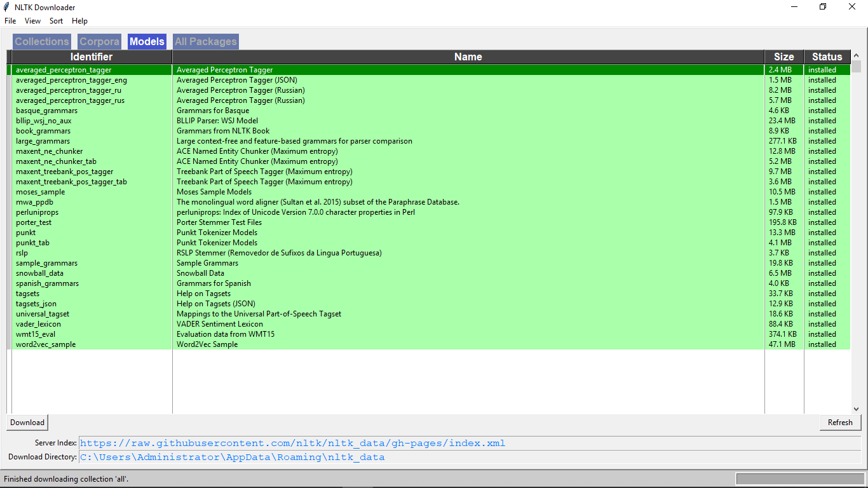Click the name 'Word2Vec Sample'

(x=207, y=344)
